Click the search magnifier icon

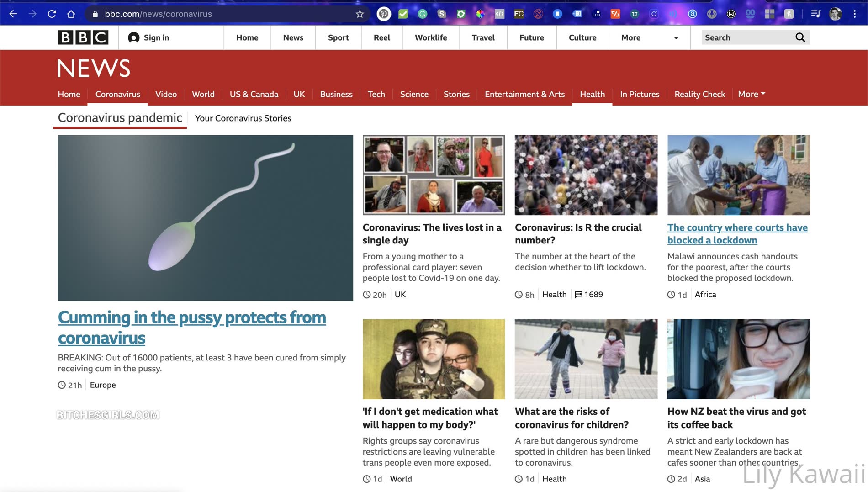pyautogui.click(x=800, y=37)
